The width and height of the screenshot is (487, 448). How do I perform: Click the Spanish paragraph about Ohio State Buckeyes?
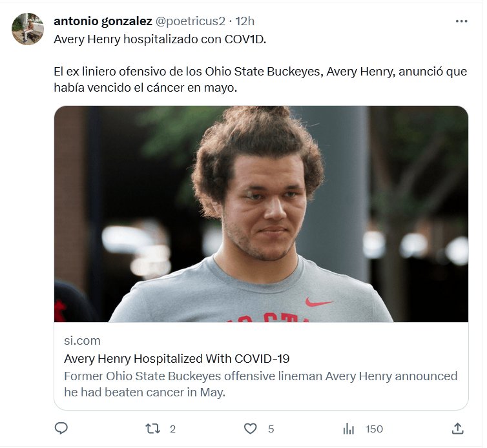[260, 79]
